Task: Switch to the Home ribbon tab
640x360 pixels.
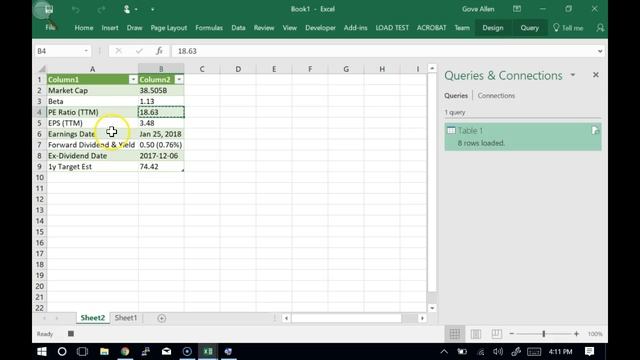Action: (x=84, y=28)
